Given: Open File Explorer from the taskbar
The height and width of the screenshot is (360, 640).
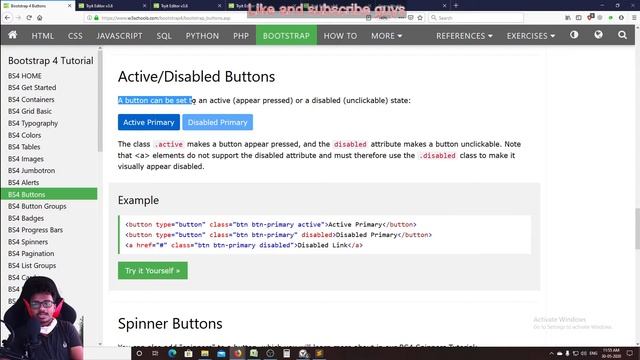Looking at the screenshot, I should click(x=204, y=353).
